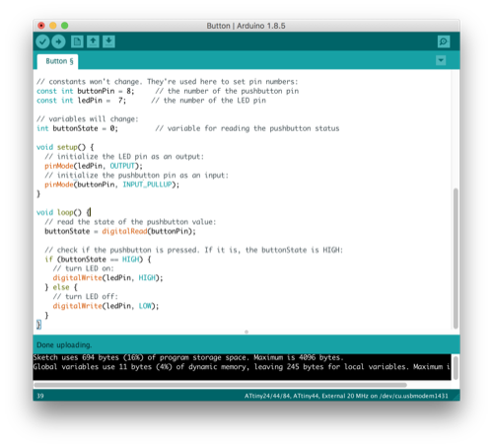This screenshot has height=448, width=493.
Task: Click line number 39 in the status bar
Action: click(40, 396)
